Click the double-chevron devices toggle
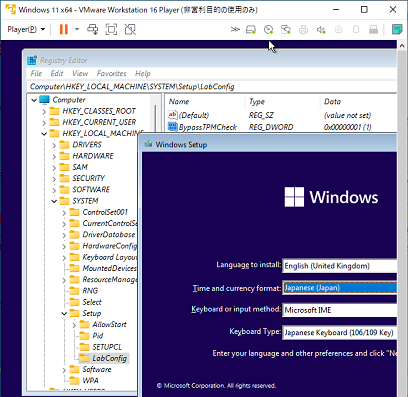Viewport: 408px width, 397px height. pos(235,29)
